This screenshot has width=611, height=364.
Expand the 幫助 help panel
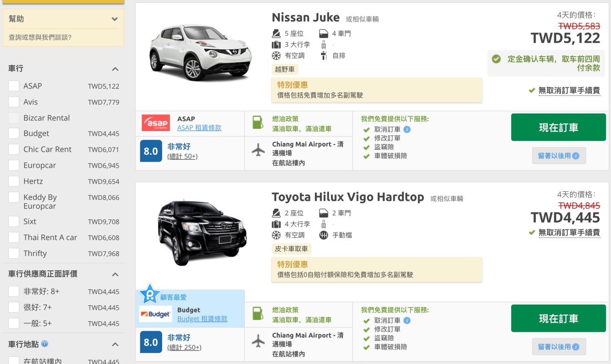coord(114,19)
